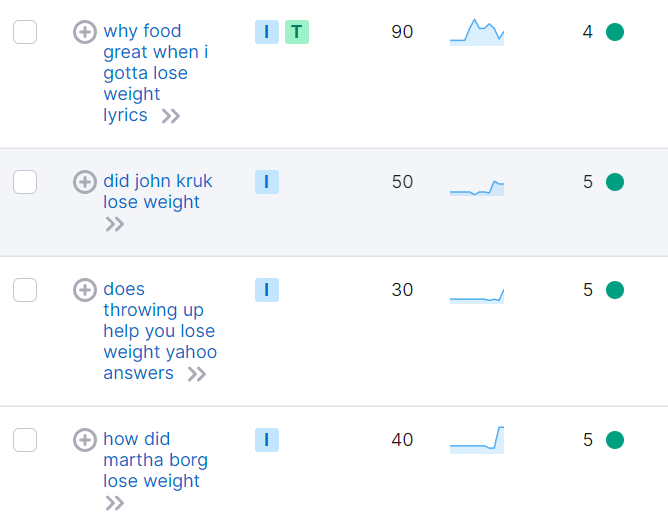Expand double chevron after 'yahoo answers' keyword
The height and width of the screenshot is (531, 668).
pyautogui.click(x=197, y=374)
